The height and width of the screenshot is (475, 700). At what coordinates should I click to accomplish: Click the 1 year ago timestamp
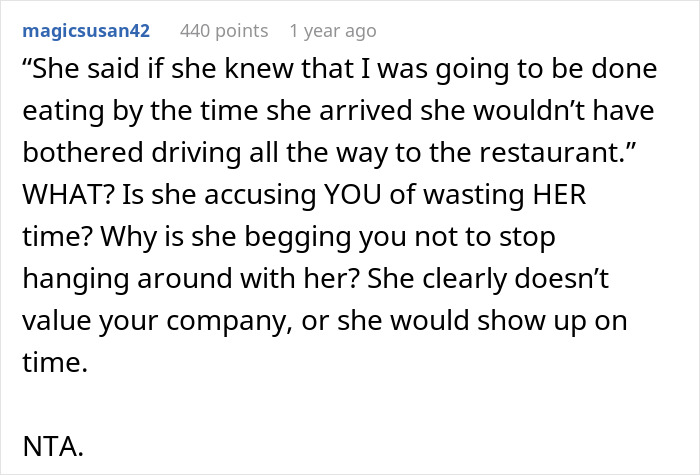(334, 31)
